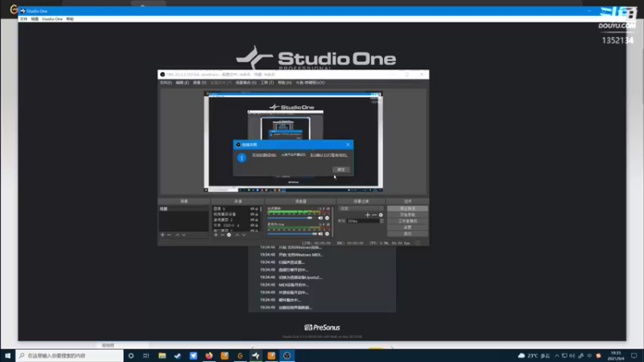The height and width of the screenshot is (362, 644).
Task: Open OBS 设置 settings button
Action: pos(407,227)
